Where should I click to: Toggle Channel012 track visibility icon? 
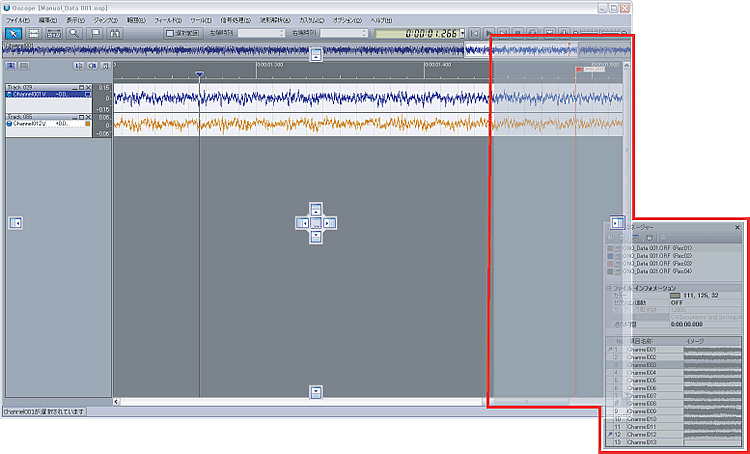(9, 123)
